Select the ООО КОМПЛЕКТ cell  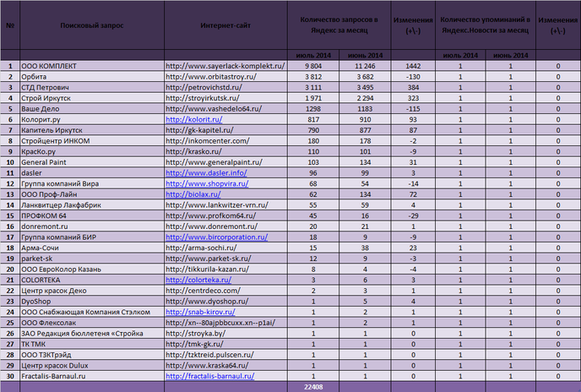[x=92, y=66]
